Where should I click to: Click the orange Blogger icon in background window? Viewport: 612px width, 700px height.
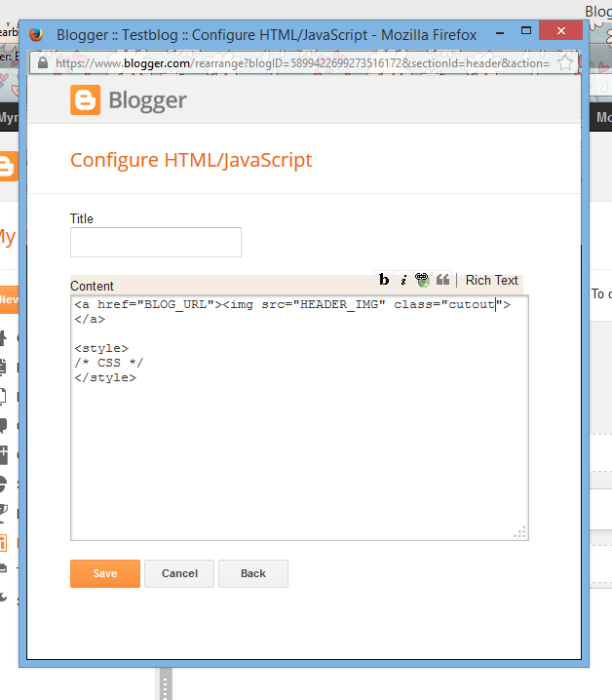coord(9,166)
